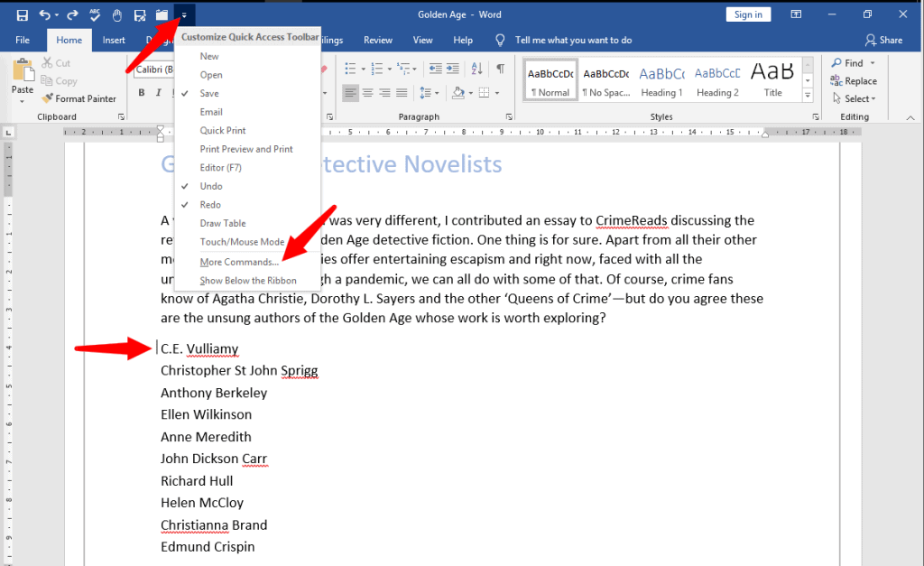Collapse the ribbon with the chevron
This screenshot has height=566, width=924.
(910, 118)
